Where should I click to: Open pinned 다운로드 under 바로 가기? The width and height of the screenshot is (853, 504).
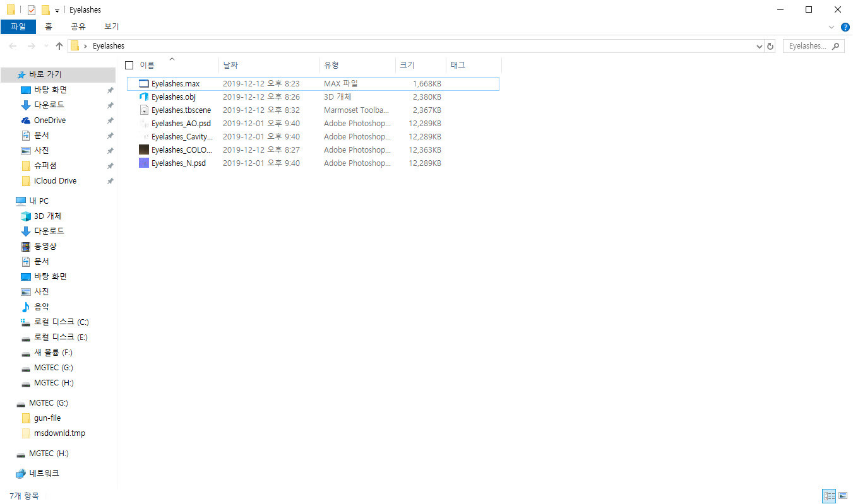coord(49,105)
